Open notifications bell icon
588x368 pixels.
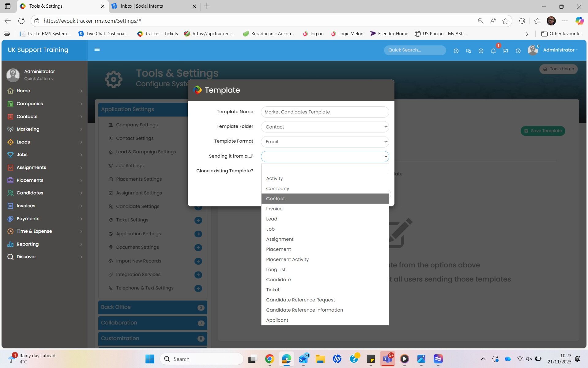click(x=493, y=51)
